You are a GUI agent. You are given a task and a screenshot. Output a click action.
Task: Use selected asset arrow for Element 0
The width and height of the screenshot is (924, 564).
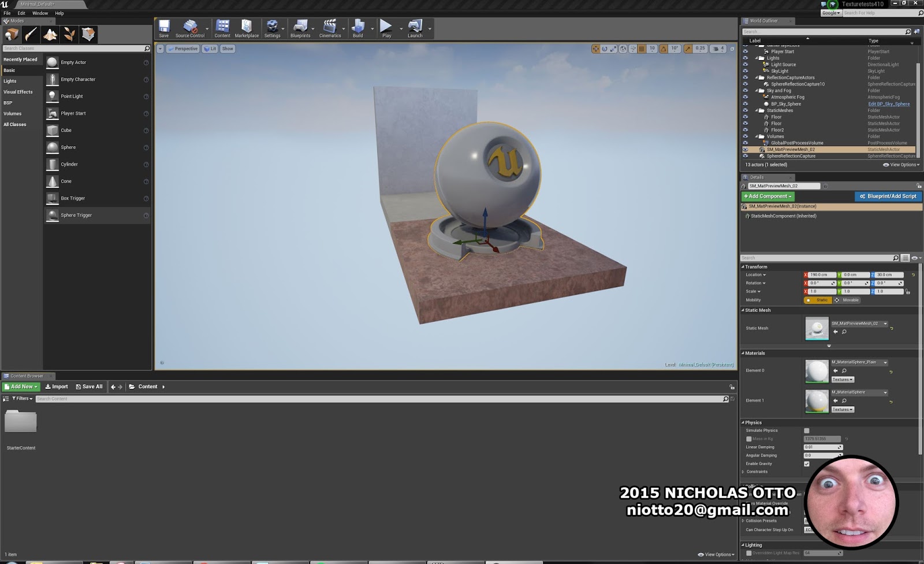click(x=835, y=370)
